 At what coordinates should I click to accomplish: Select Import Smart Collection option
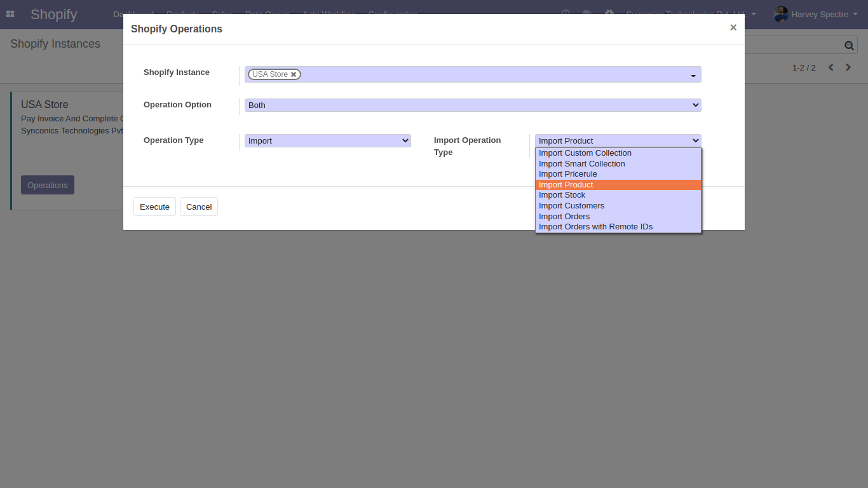581,164
